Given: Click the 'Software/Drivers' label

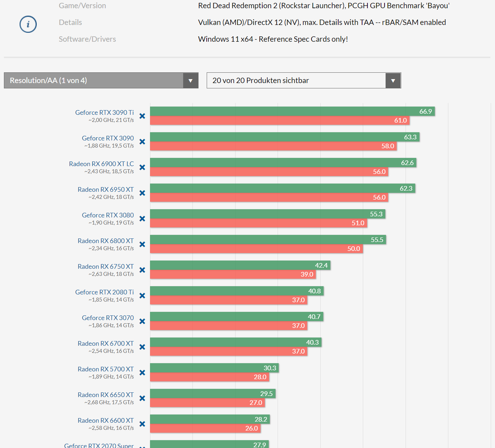Looking at the screenshot, I should pyautogui.click(x=87, y=39).
